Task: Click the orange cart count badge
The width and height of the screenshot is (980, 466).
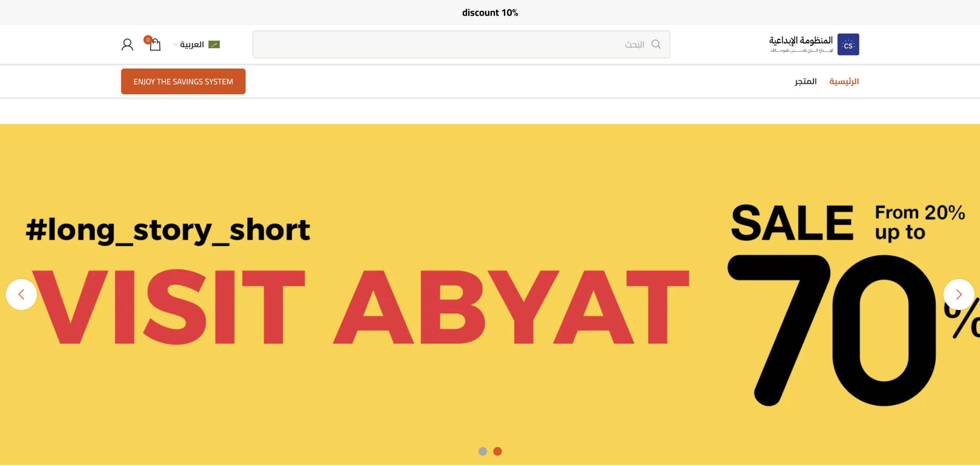Action: [x=148, y=40]
